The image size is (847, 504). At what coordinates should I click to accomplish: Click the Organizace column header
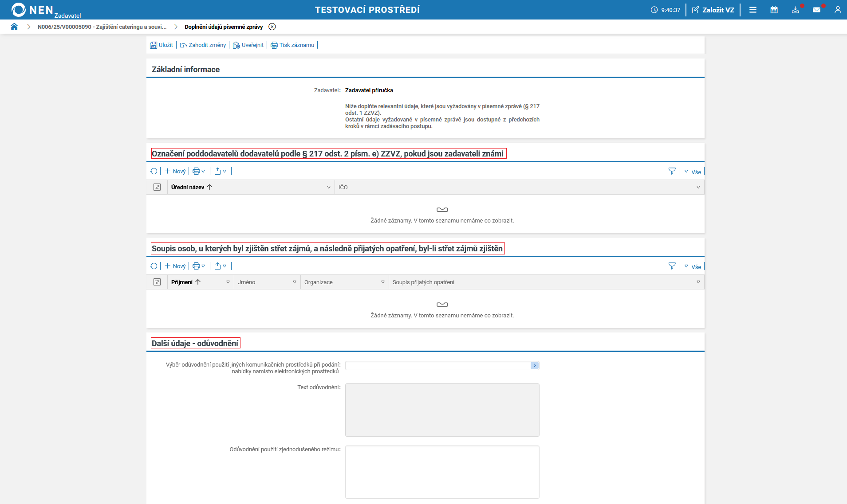click(x=318, y=282)
